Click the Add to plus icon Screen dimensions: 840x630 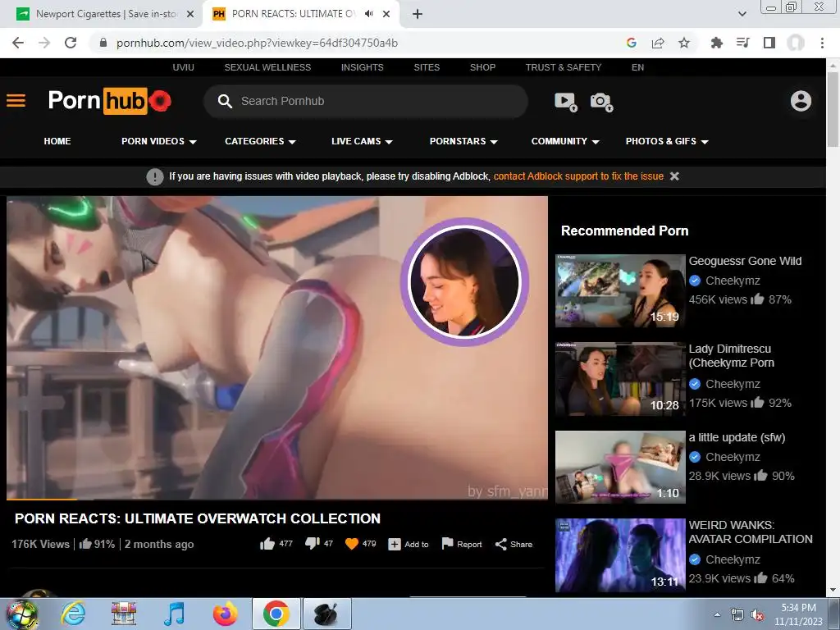[395, 545]
